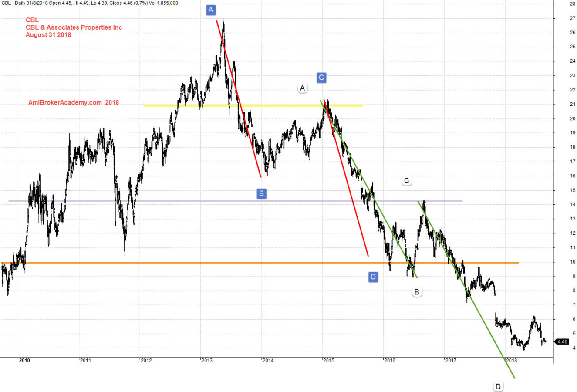The width and height of the screenshot is (577, 392).
Task: Click the 28 price level label
Action: 573,3
